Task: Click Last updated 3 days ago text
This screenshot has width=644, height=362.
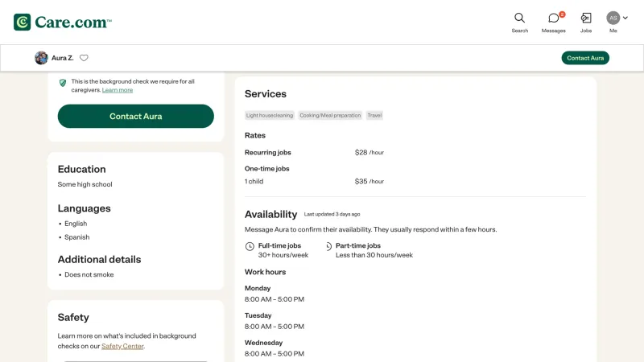Action: tap(332, 214)
